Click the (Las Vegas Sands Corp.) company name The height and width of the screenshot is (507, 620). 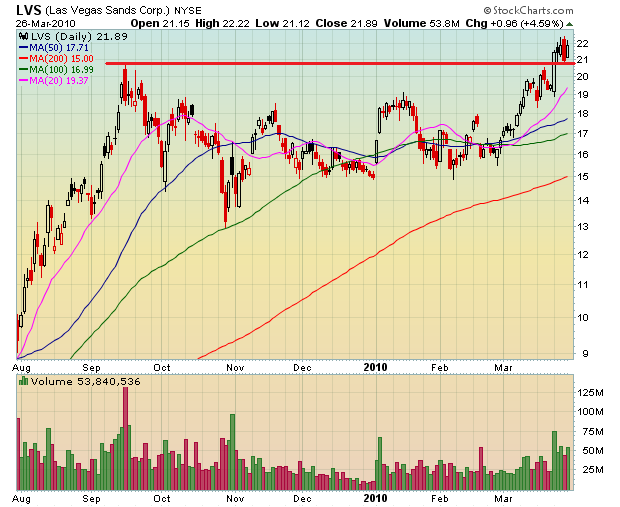[x=108, y=11]
